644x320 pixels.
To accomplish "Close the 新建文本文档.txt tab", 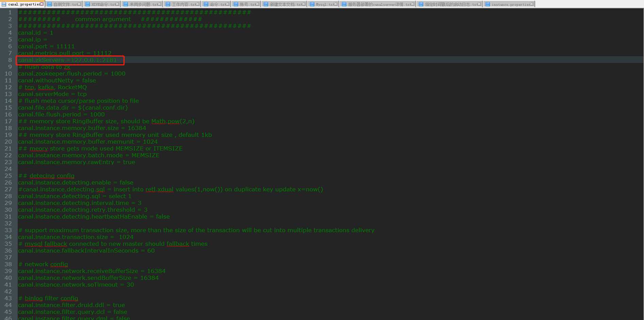I will 303,4.
